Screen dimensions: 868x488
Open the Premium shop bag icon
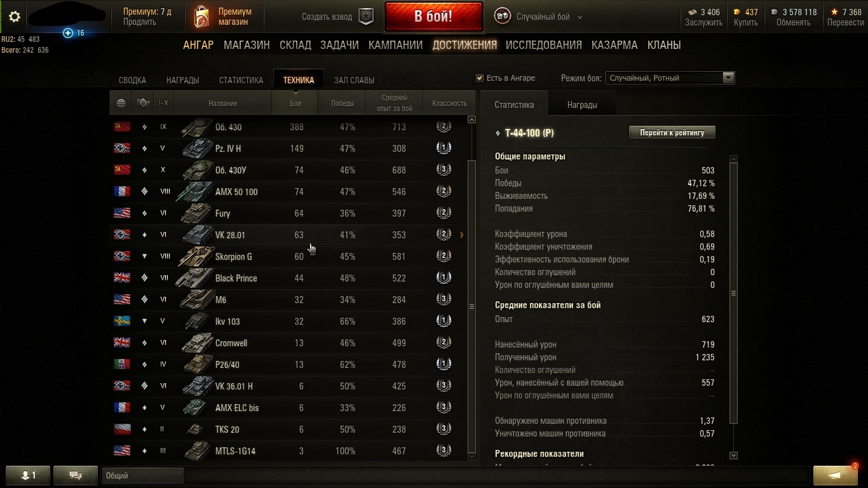(201, 17)
